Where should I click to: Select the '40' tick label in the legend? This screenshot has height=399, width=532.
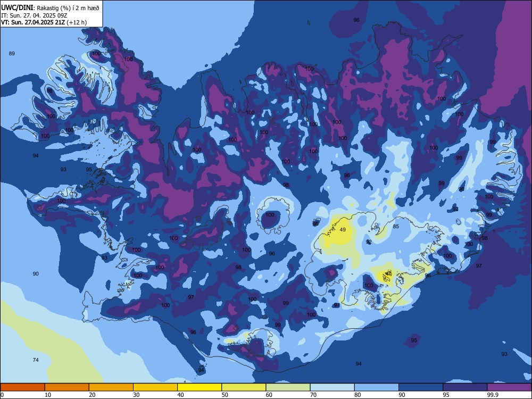[x=180, y=395]
